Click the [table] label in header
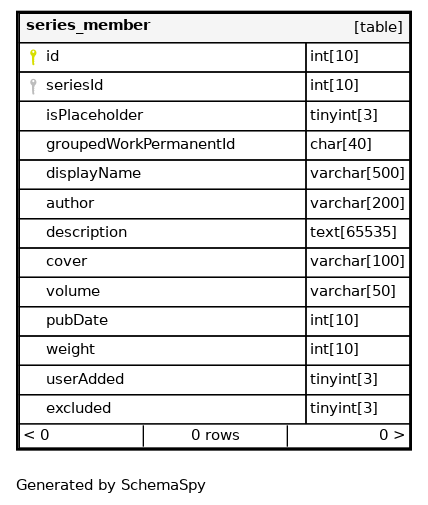Viewport: 428px width, 505px height. [x=378, y=27]
